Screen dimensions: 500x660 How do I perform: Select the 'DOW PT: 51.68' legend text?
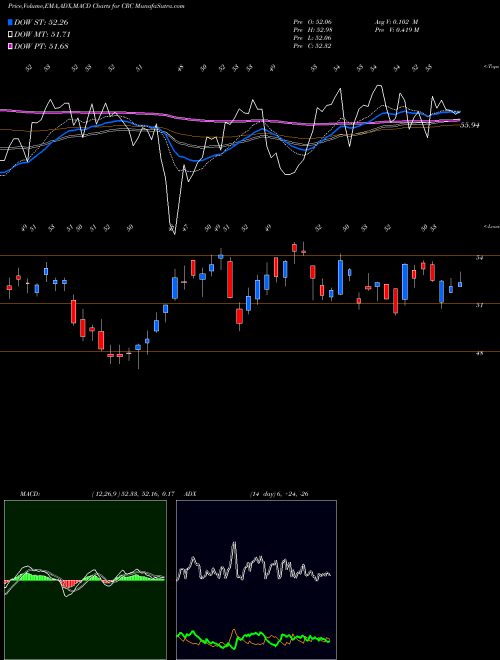pos(41,46)
